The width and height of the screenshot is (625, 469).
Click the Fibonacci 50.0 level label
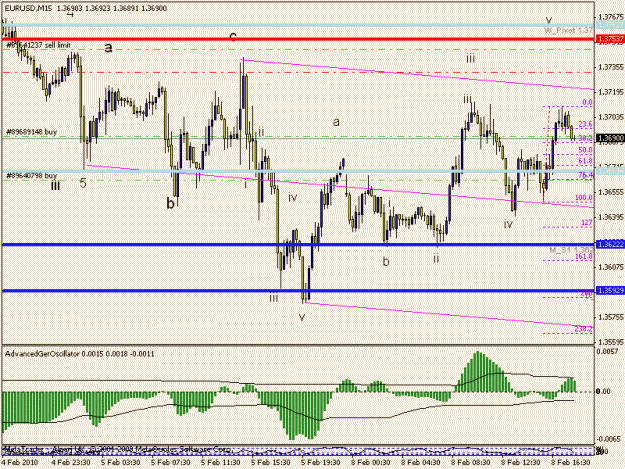pos(585,150)
